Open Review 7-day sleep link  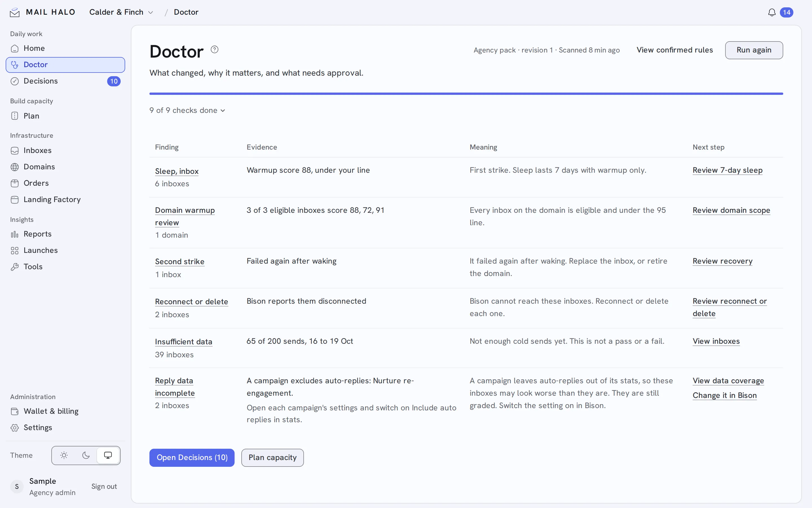pyautogui.click(x=727, y=170)
